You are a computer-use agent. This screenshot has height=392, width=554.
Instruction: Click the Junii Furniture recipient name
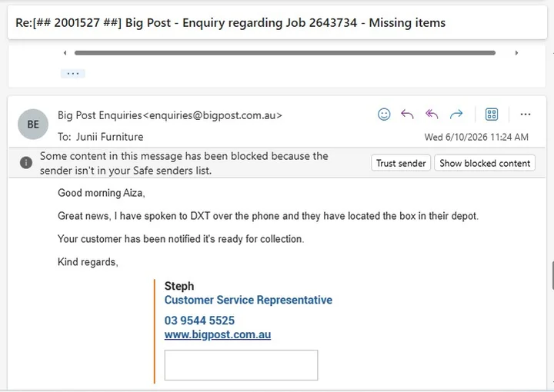pos(109,137)
